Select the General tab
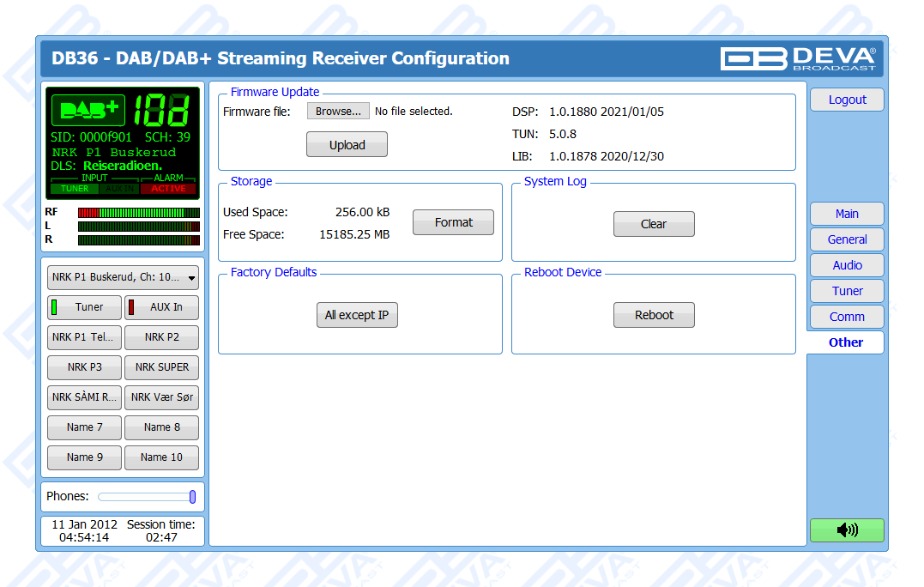924x587 pixels. coord(846,239)
